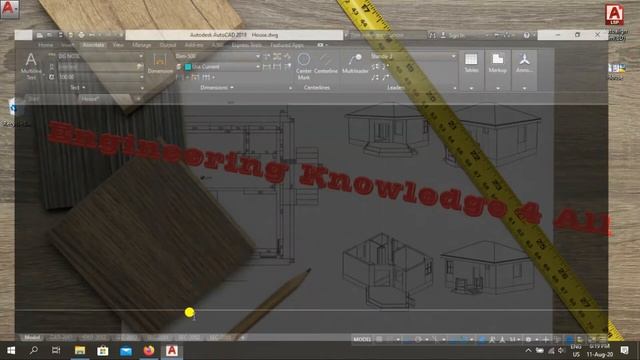640x360 pixels.
Task: Switch to the Home ribbon tab
Action: [46, 45]
